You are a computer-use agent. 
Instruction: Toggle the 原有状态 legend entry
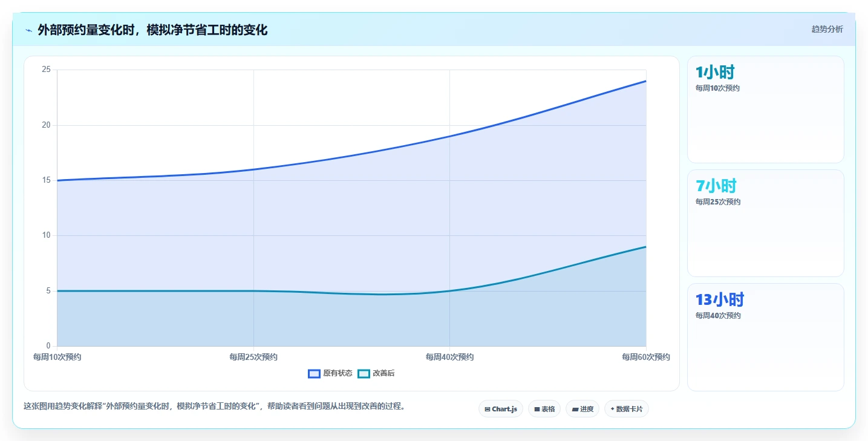coord(330,373)
